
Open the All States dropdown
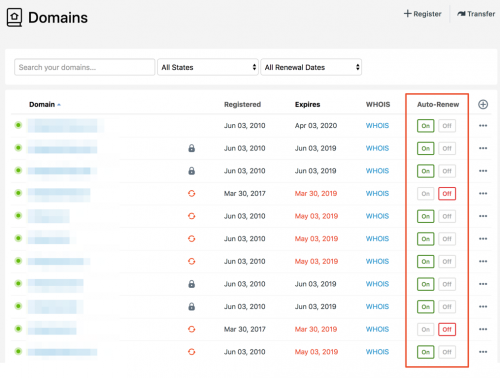point(208,67)
